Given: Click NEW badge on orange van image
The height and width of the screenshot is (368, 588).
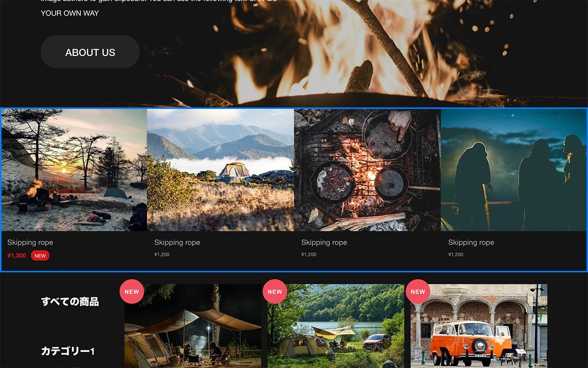Looking at the screenshot, I should 418,291.
